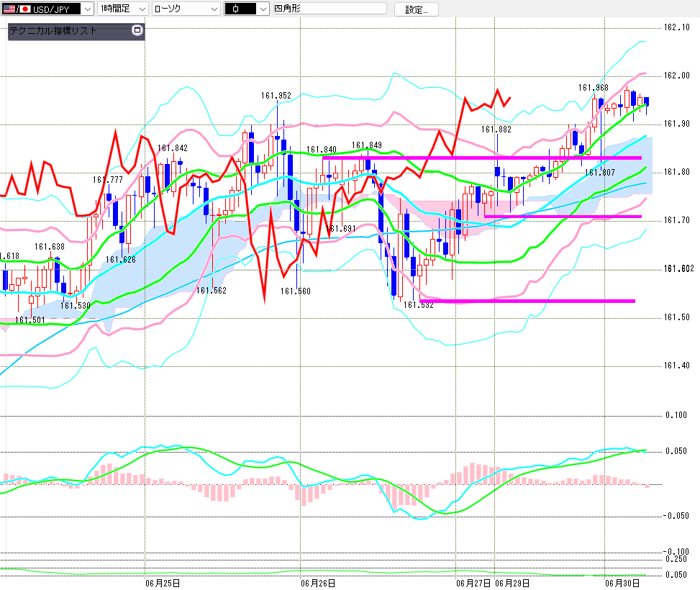This screenshot has width=700, height=590.
Task: Click the 161.952 high price label
Action: pos(276,96)
